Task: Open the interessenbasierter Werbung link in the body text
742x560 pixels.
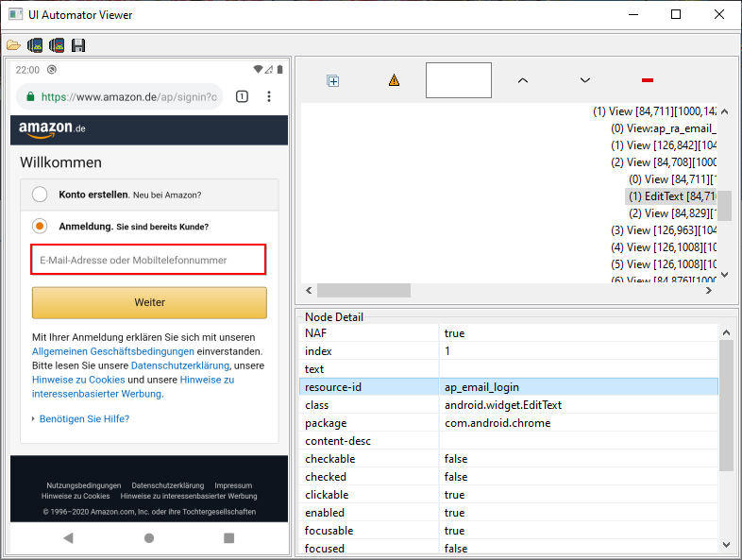Action: tap(97, 394)
